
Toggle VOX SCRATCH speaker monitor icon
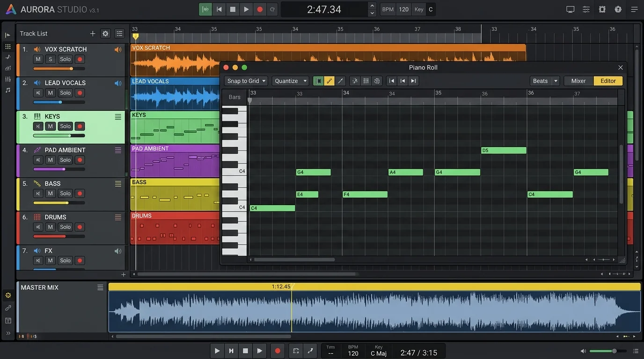coord(118,50)
